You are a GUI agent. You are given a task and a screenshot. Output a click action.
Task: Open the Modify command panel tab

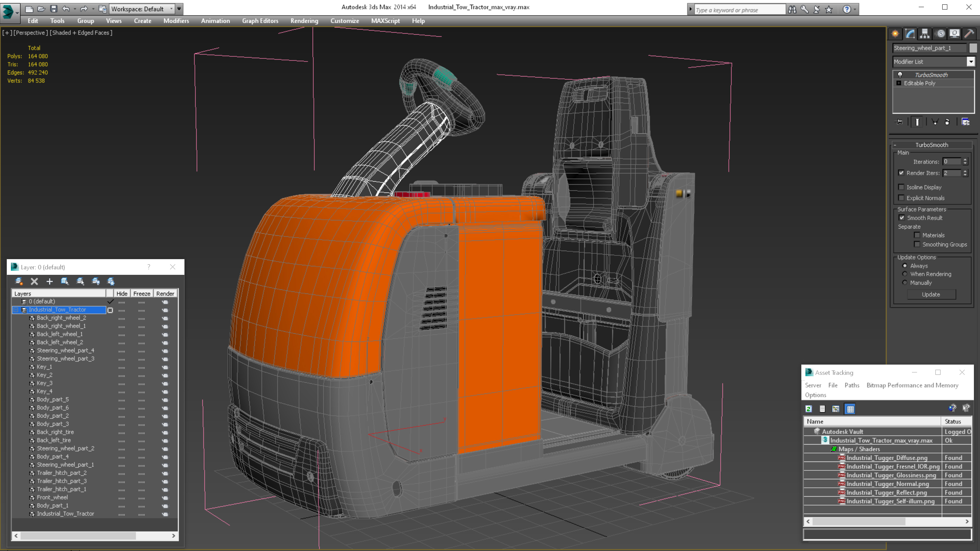[910, 34]
